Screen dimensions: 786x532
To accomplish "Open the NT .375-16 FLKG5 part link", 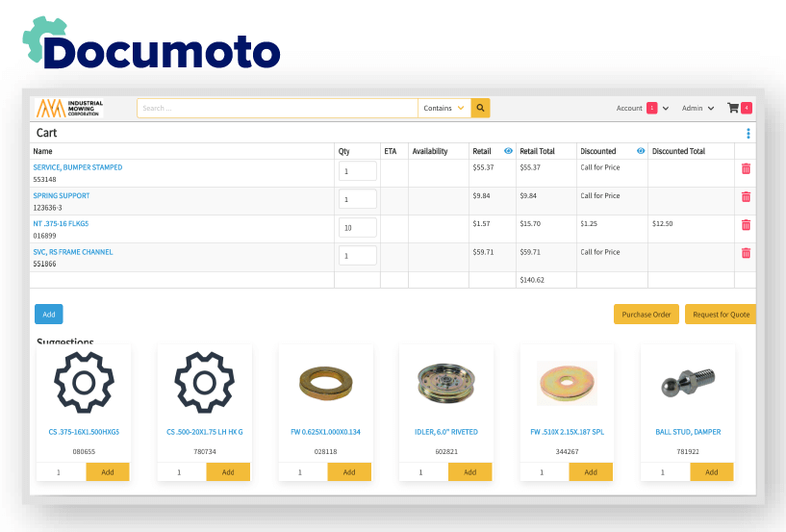I will pos(61,223).
